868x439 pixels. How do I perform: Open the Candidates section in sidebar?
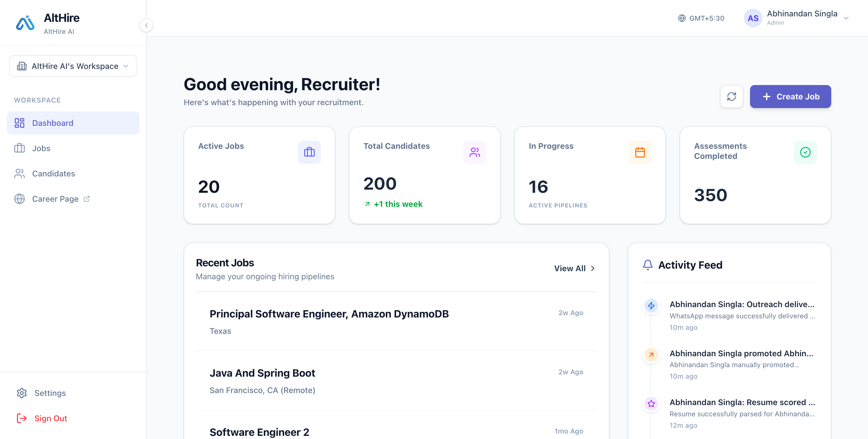coord(73,174)
